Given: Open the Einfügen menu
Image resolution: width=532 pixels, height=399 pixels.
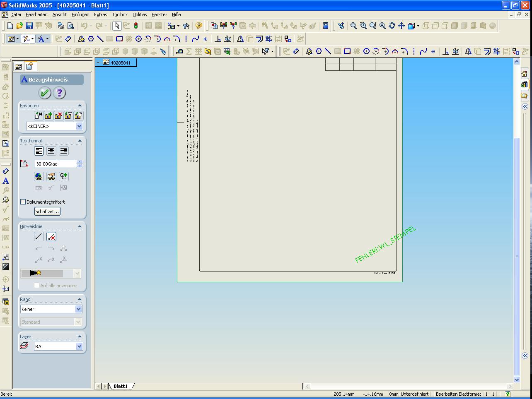Looking at the screenshot, I should coord(80,14).
